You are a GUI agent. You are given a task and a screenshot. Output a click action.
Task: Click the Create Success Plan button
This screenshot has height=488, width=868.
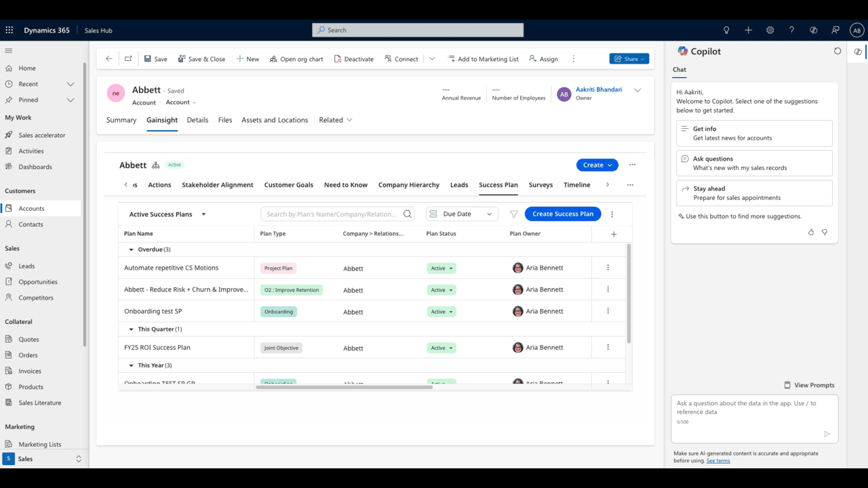click(x=563, y=214)
